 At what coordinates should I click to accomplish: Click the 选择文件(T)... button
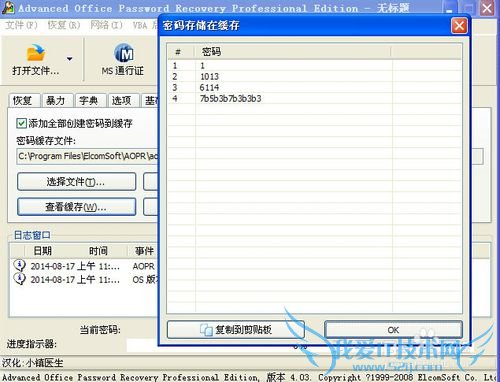pyautogui.click(x=76, y=182)
